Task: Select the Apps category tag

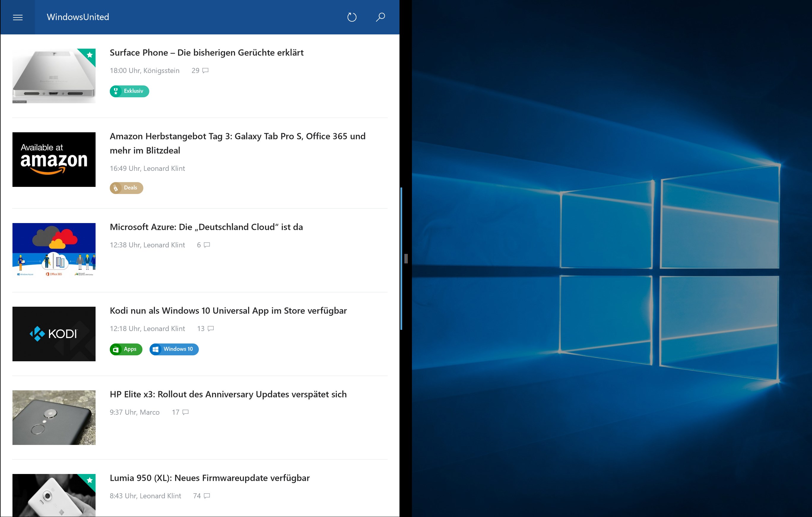Action: (x=126, y=349)
